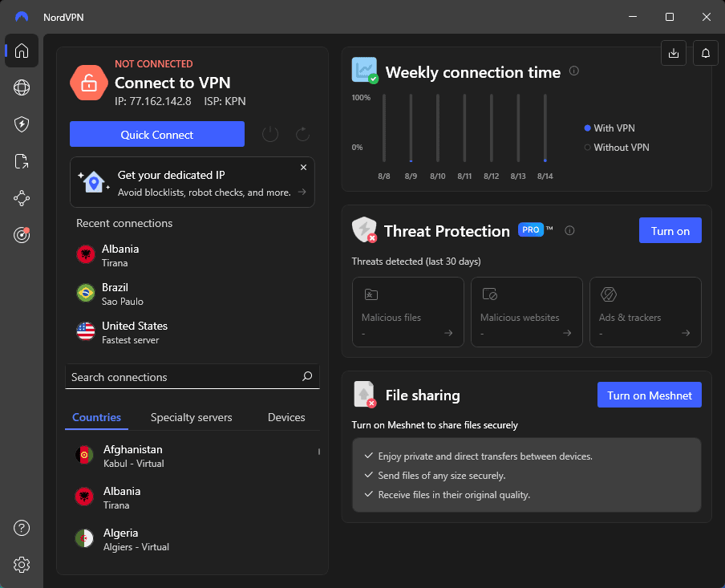Turn on Threat Protection
Viewport: 725px width, 588px height.
[670, 230]
